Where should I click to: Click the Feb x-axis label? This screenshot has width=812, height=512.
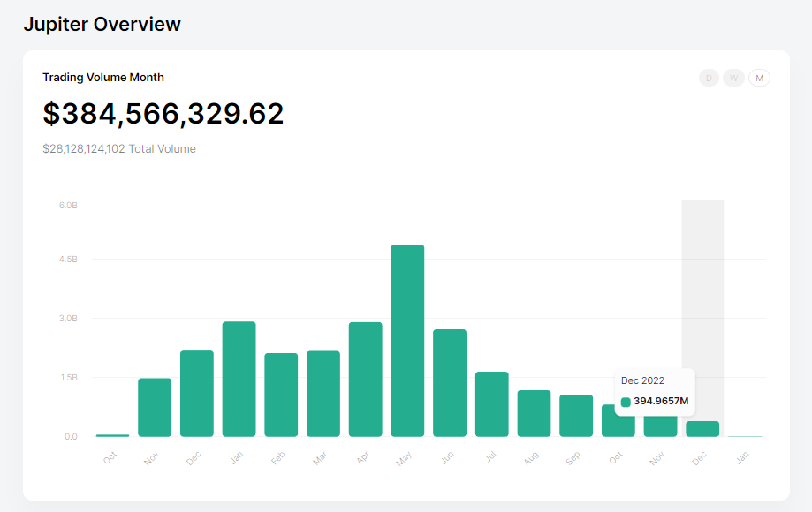pyautogui.click(x=278, y=457)
